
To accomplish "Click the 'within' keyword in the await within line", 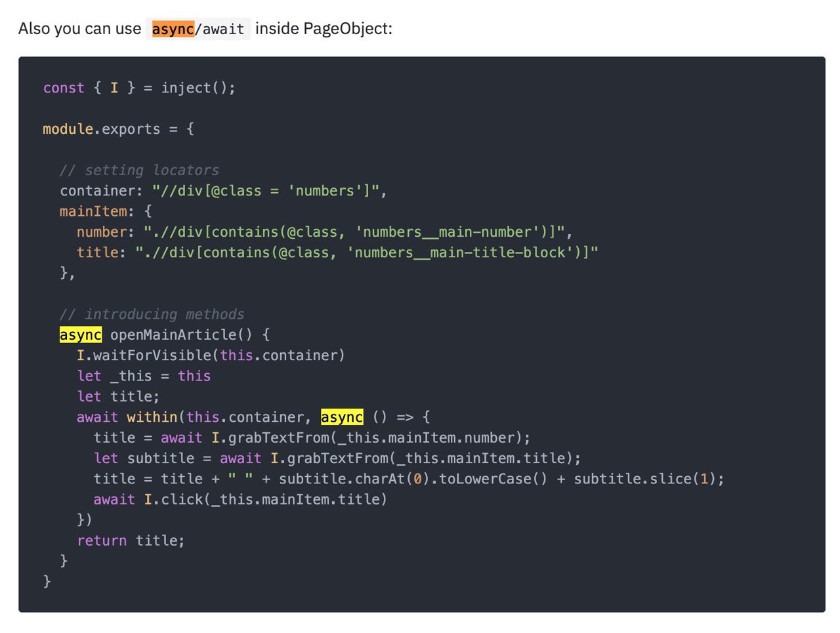I will pos(152,417).
